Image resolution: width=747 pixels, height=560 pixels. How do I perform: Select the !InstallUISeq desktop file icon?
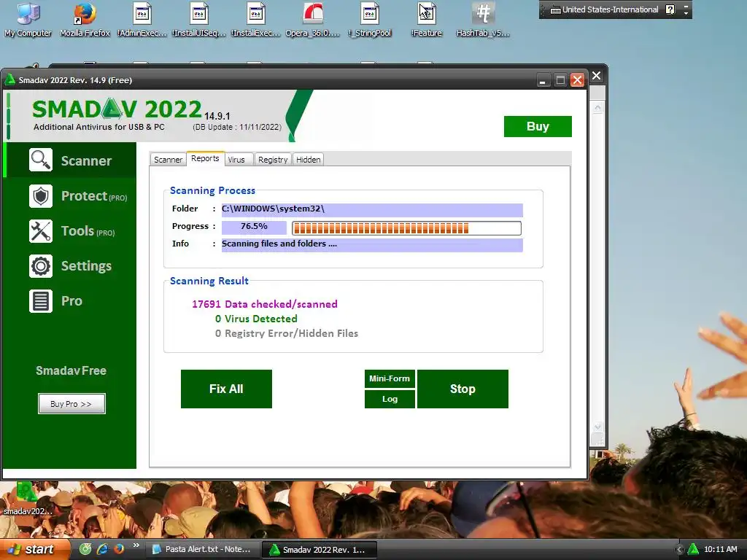pyautogui.click(x=198, y=20)
